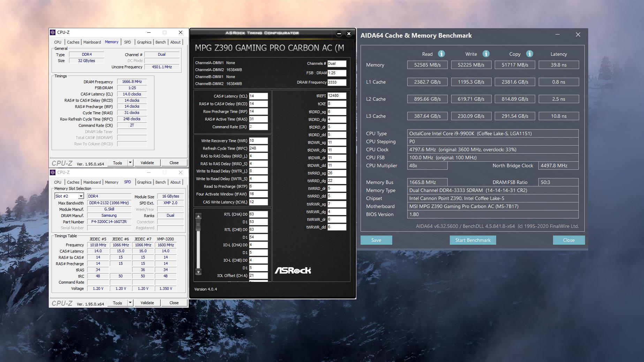Click the Memory Latency value 39.8 ns
The height and width of the screenshot is (362, 644).
(x=559, y=65)
